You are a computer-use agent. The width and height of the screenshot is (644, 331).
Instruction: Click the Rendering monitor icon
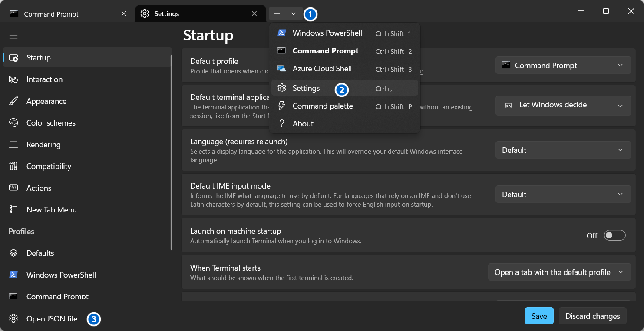click(13, 145)
